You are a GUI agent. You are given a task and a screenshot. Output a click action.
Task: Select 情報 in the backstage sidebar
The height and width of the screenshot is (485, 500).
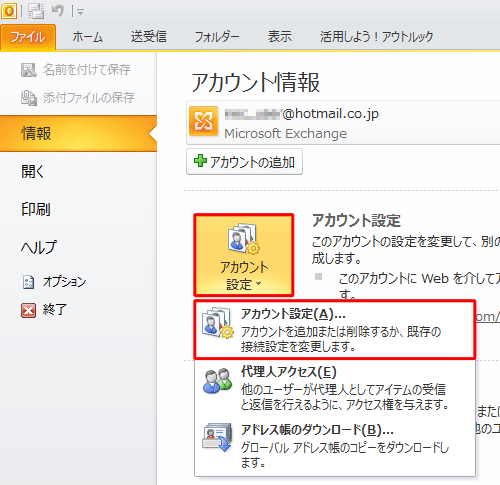tap(78, 133)
